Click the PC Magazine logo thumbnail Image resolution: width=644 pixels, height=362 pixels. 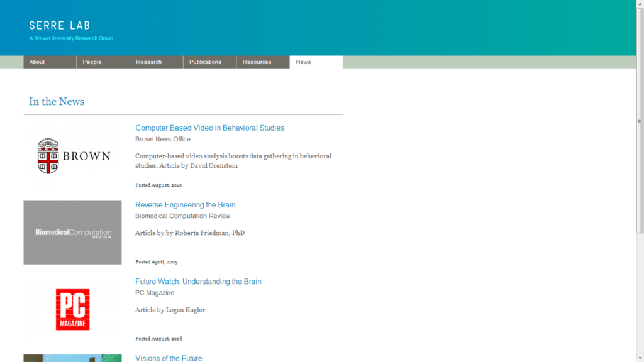point(73,309)
